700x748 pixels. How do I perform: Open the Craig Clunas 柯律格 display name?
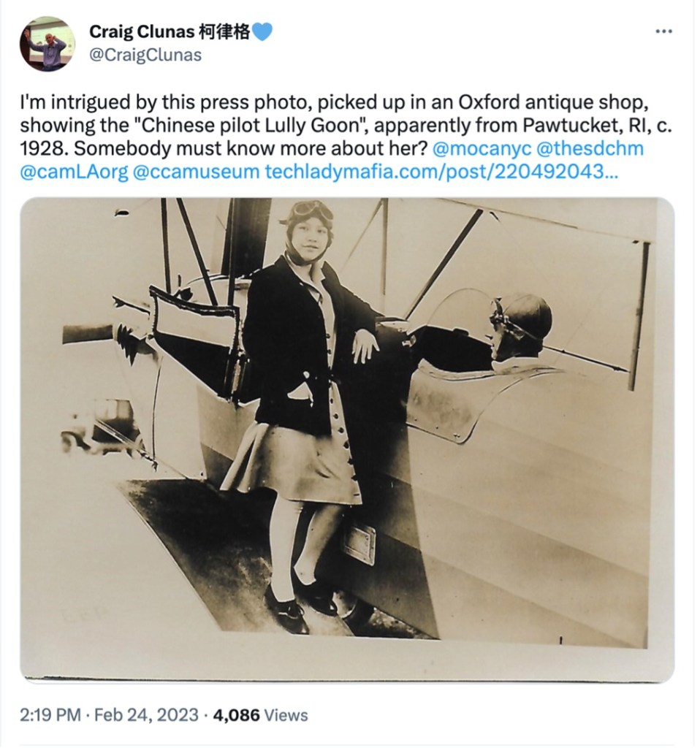coord(170,32)
